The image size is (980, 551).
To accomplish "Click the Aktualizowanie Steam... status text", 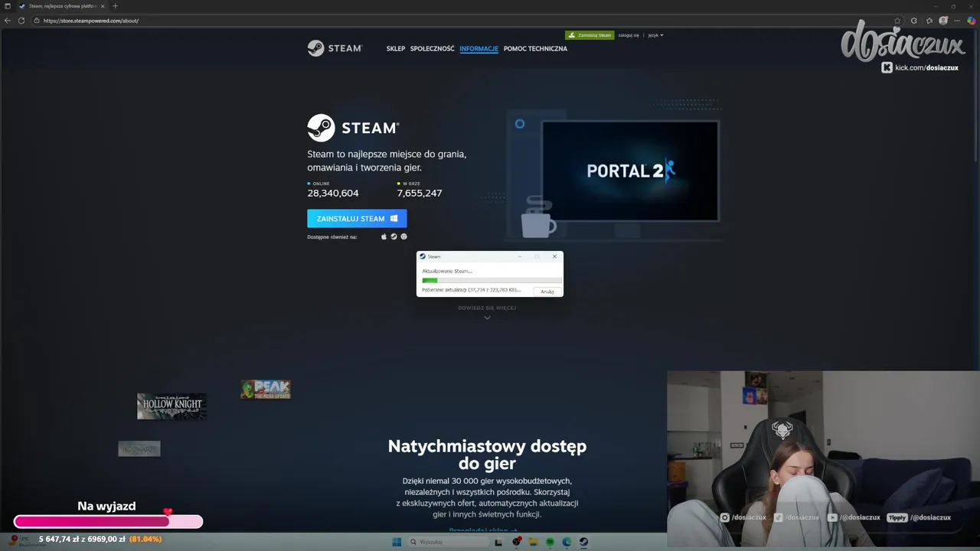I will [x=447, y=271].
